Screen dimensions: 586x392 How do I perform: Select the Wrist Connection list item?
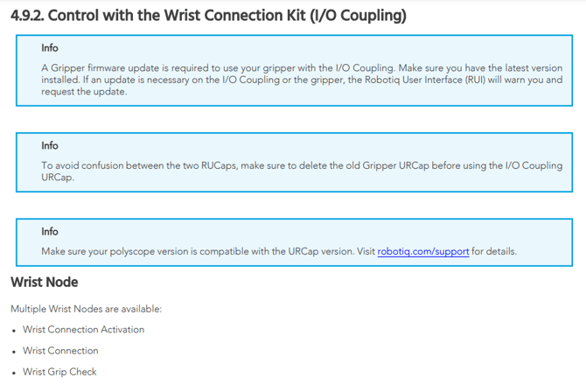click(x=60, y=351)
